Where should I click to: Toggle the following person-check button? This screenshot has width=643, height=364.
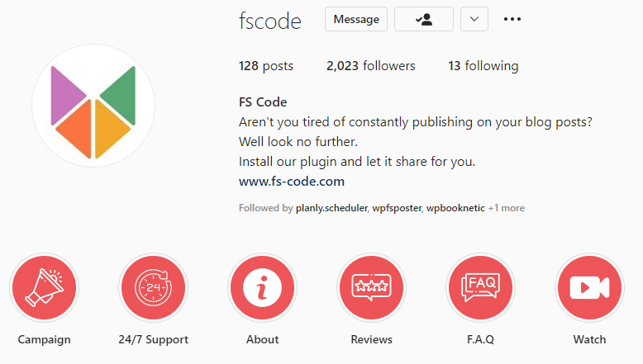click(x=424, y=19)
